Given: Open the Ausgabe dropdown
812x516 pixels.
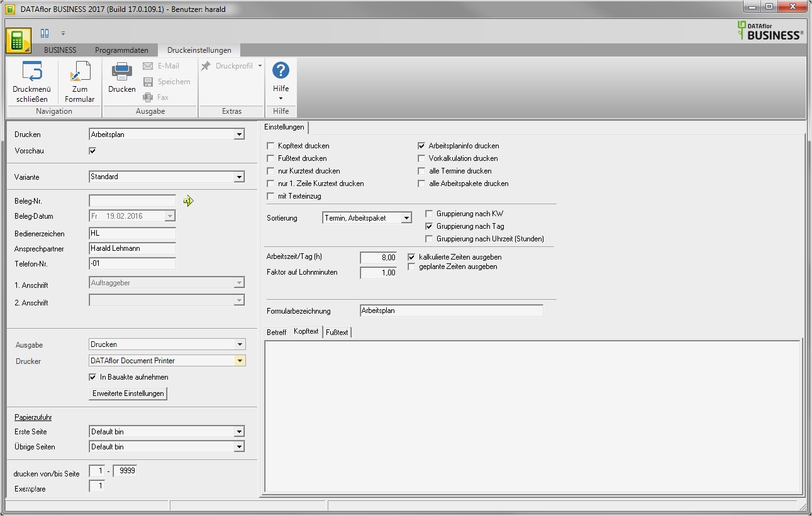Looking at the screenshot, I should point(240,344).
